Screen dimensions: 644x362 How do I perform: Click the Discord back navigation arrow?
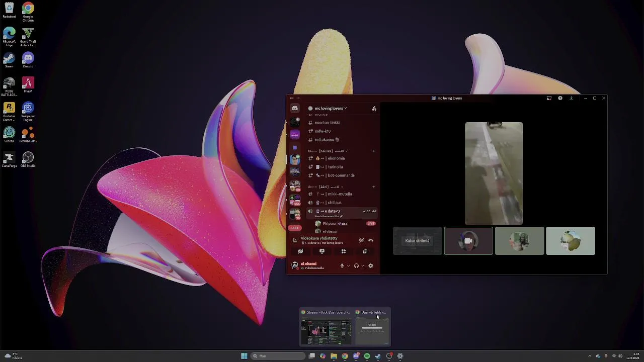click(x=292, y=98)
